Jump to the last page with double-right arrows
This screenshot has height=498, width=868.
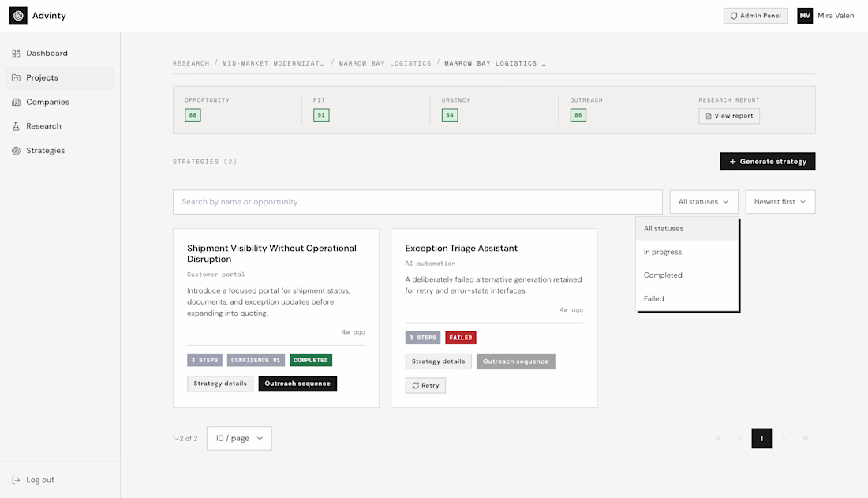[x=805, y=438]
